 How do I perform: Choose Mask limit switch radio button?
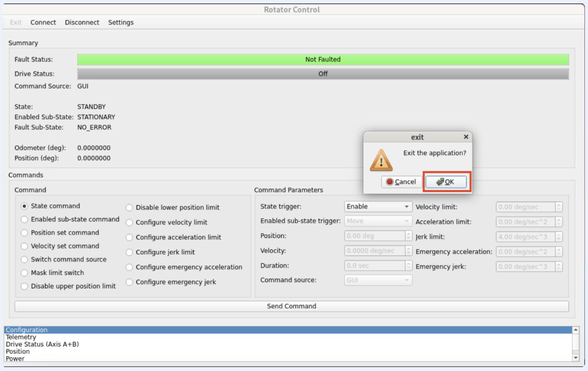click(x=24, y=273)
